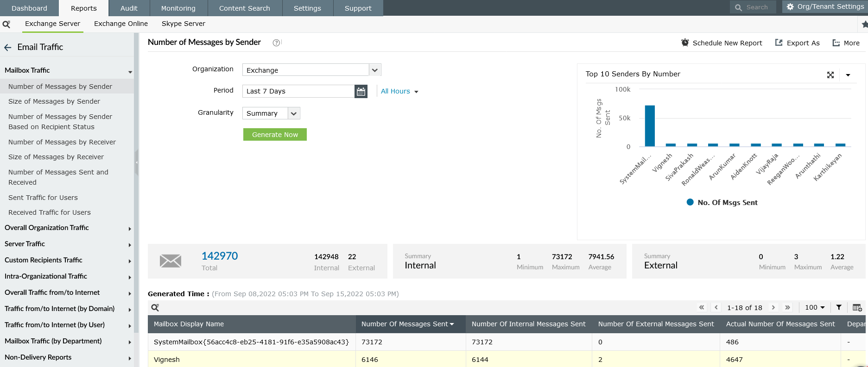Open the All Hours dropdown

point(399,91)
